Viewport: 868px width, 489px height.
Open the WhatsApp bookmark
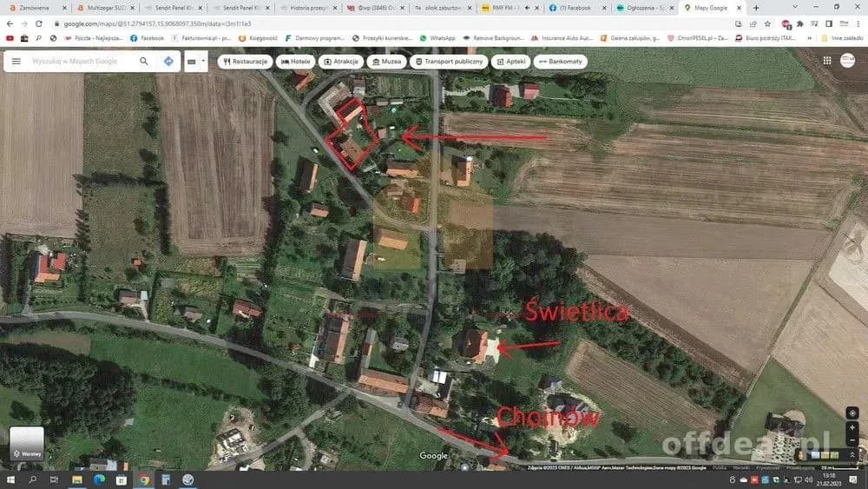coord(437,38)
